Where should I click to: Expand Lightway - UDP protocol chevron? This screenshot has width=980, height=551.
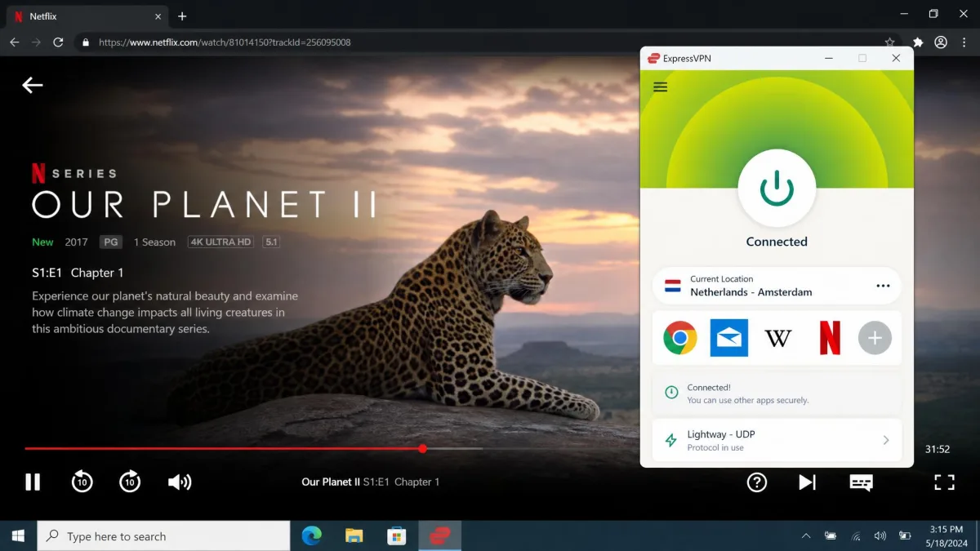point(886,440)
